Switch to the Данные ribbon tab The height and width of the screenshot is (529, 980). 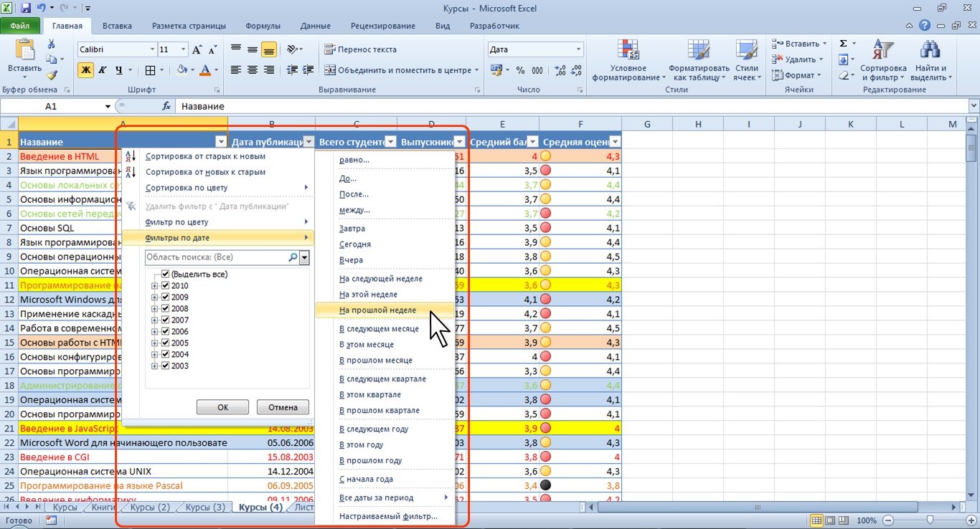point(316,26)
